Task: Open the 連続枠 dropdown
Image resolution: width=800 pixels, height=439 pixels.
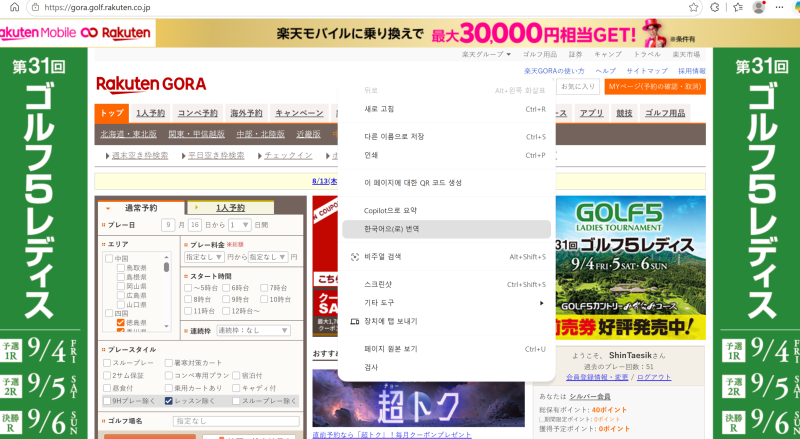Action: (254, 330)
